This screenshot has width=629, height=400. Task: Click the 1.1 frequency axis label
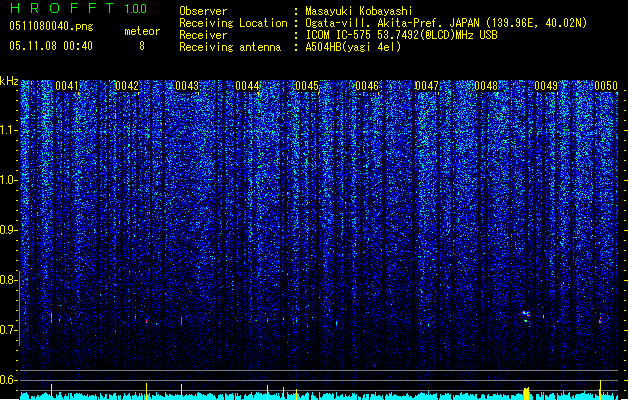pyautogui.click(x=8, y=130)
